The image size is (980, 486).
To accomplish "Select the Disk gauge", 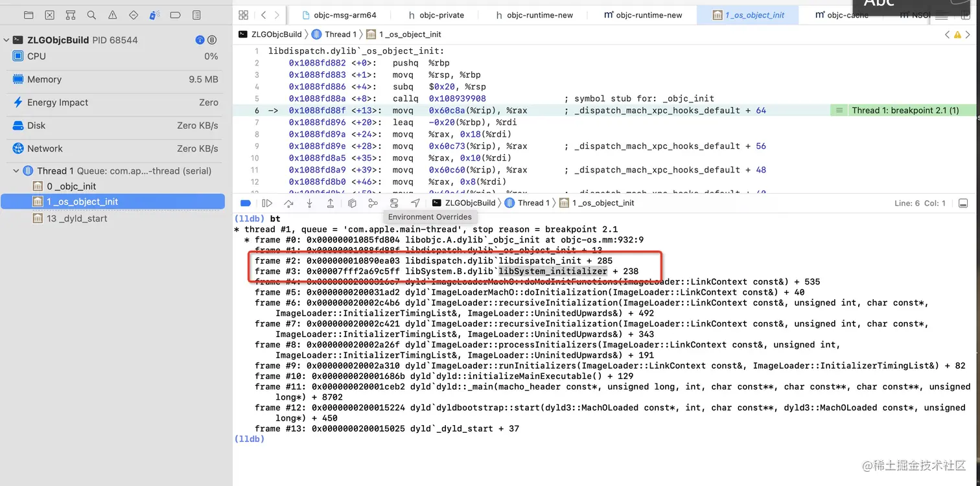I will tap(115, 126).
